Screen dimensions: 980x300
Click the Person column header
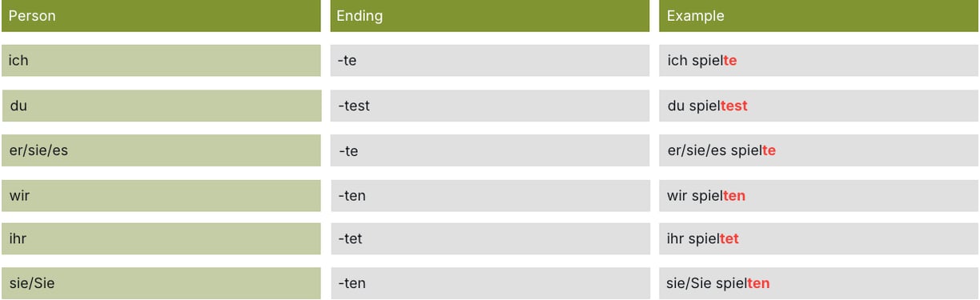(x=160, y=16)
